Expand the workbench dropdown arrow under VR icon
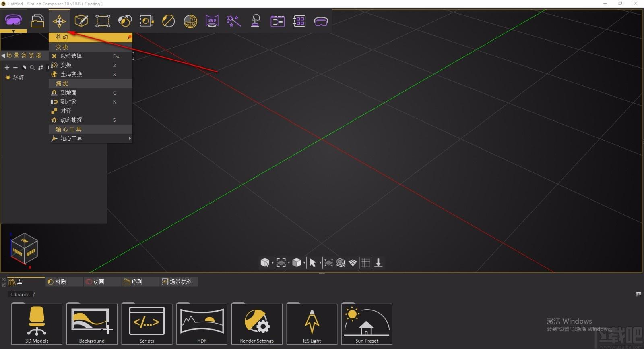The width and height of the screenshot is (644, 349). pos(13,31)
